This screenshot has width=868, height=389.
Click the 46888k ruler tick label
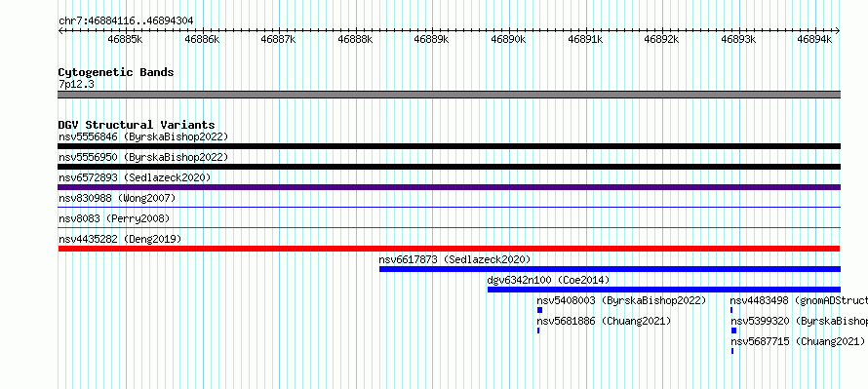(355, 39)
